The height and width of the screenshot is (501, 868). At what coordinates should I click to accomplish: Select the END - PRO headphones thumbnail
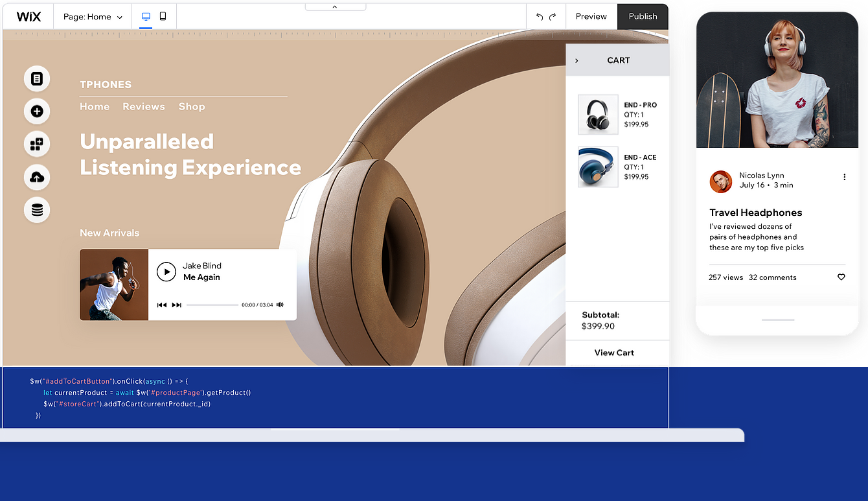[598, 115]
